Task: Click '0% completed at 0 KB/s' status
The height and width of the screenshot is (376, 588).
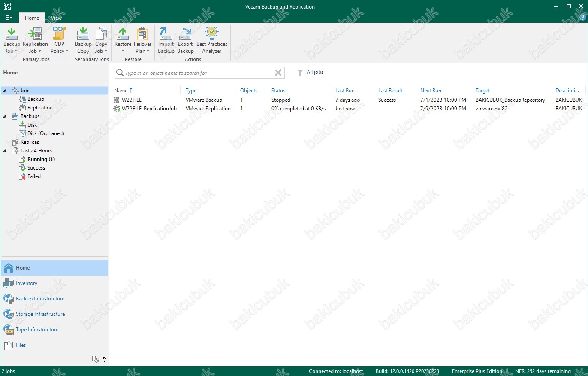Action: pyautogui.click(x=299, y=109)
